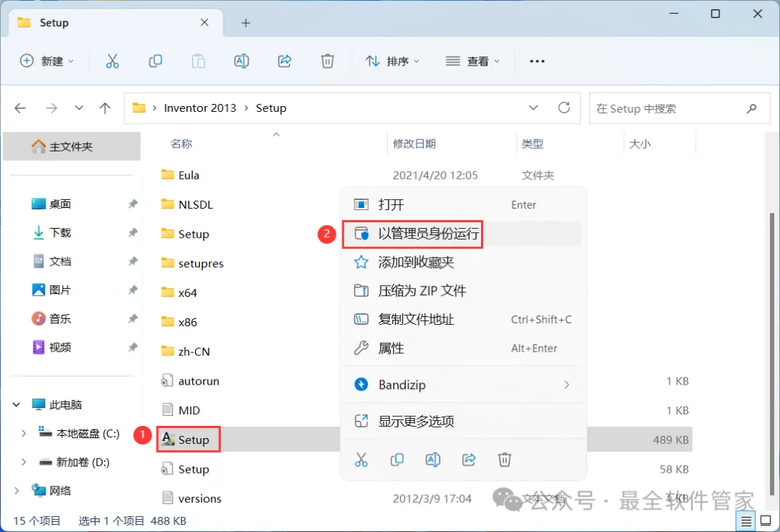Choose 以管理员身份运行 from the context menu
The height and width of the screenshot is (532, 780).
coord(462,234)
